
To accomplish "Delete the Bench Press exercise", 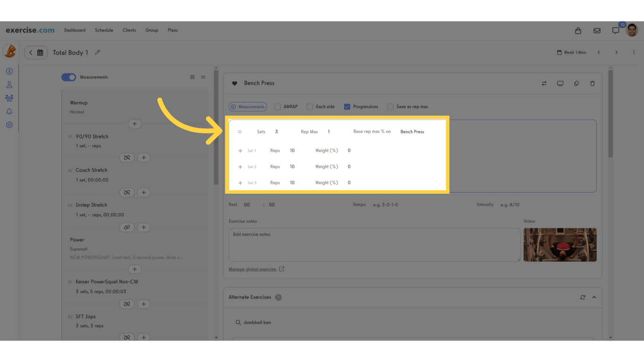I will [x=592, y=83].
